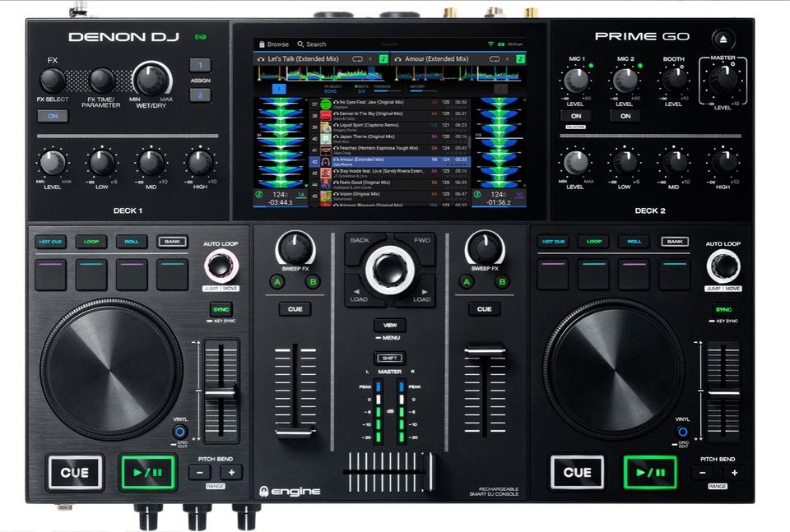This screenshot has height=532, width=790.
Task: Enable FX ASSIGN 2 button
Action: point(200,95)
